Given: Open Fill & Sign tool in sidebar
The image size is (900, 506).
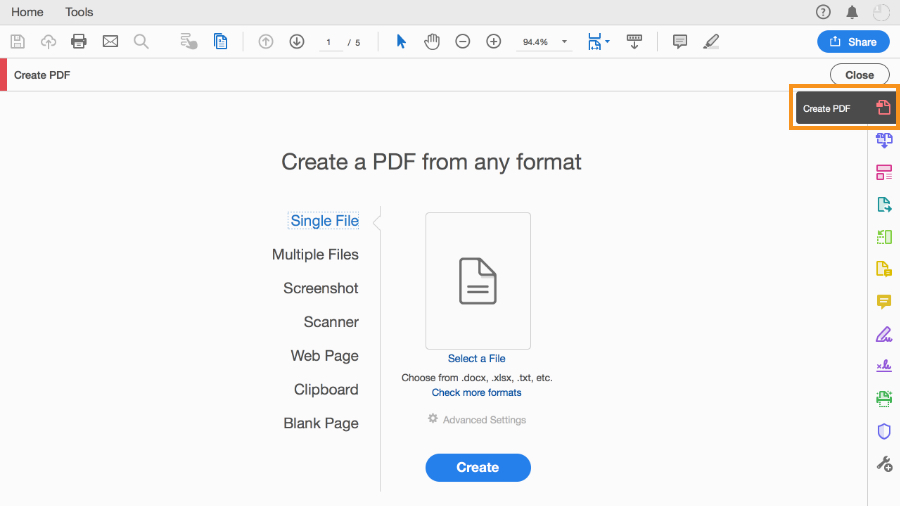Looking at the screenshot, I should (x=884, y=334).
